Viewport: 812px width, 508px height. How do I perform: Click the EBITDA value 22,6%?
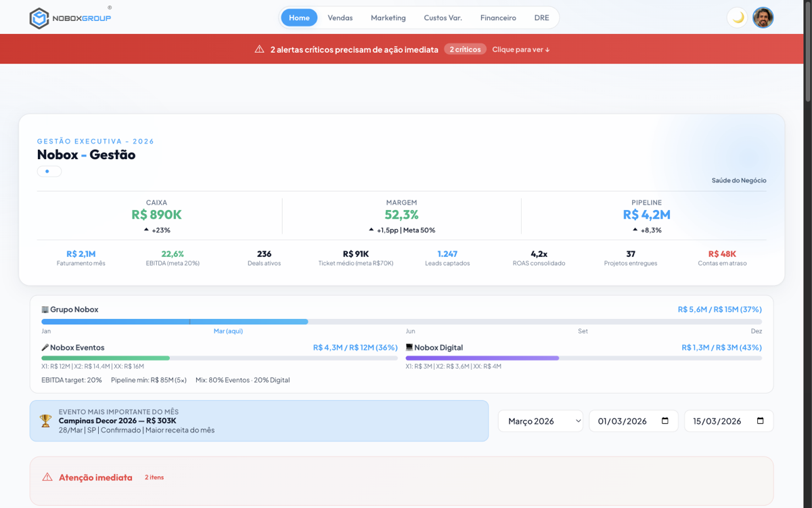coord(173,254)
